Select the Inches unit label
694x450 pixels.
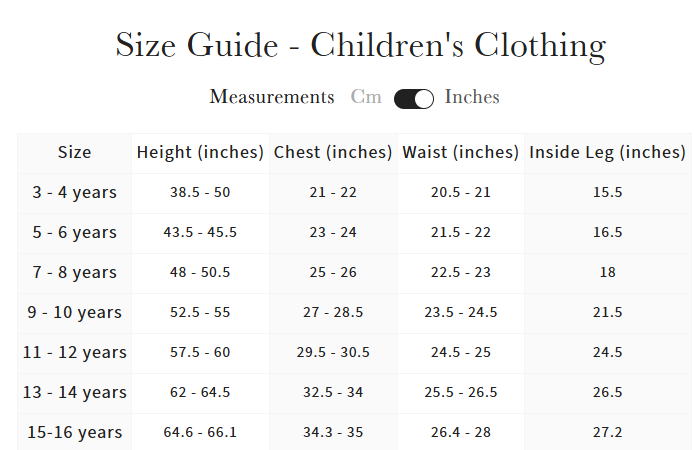pos(472,97)
